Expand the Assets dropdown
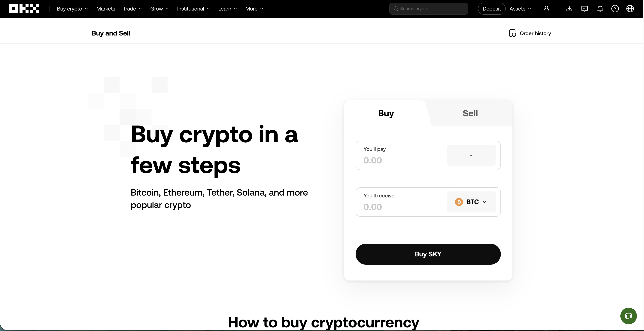This screenshot has height=331, width=644. click(520, 8)
